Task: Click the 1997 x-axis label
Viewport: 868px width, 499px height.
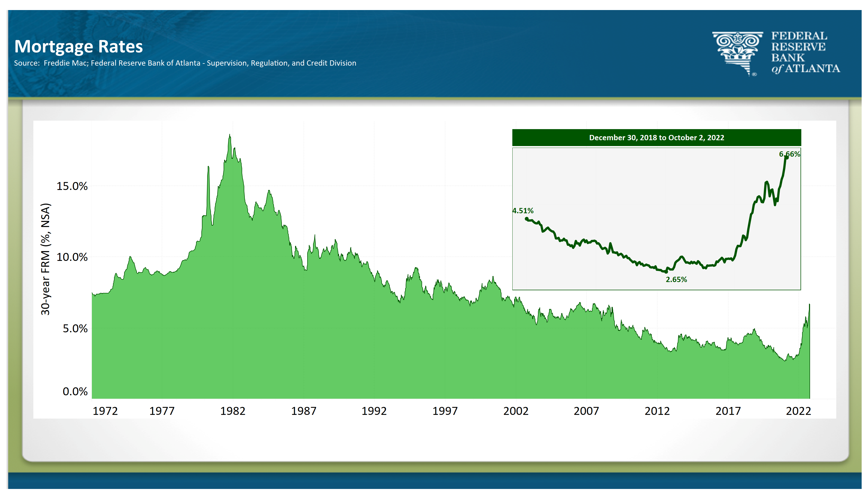Action: [x=445, y=411]
